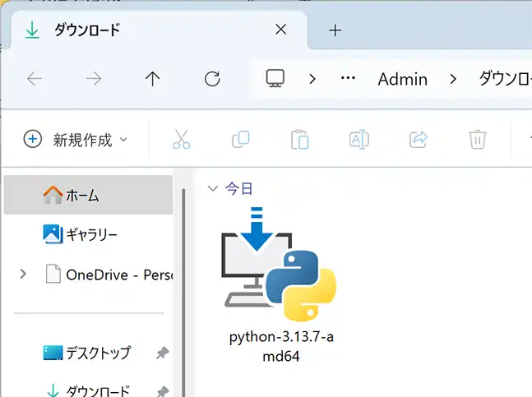Viewport: 532px width, 397px height.
Task: Click the 今日 group header text
Action: pos(239,188)
